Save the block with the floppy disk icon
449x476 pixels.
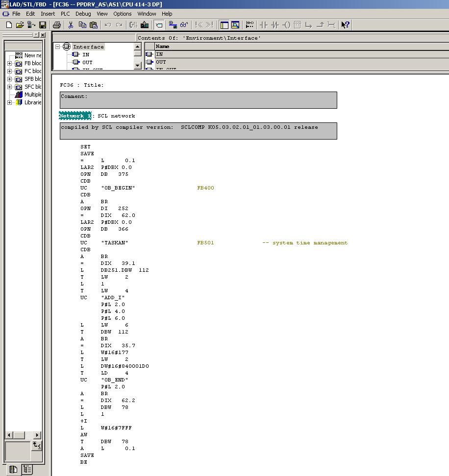coord(43,25)
